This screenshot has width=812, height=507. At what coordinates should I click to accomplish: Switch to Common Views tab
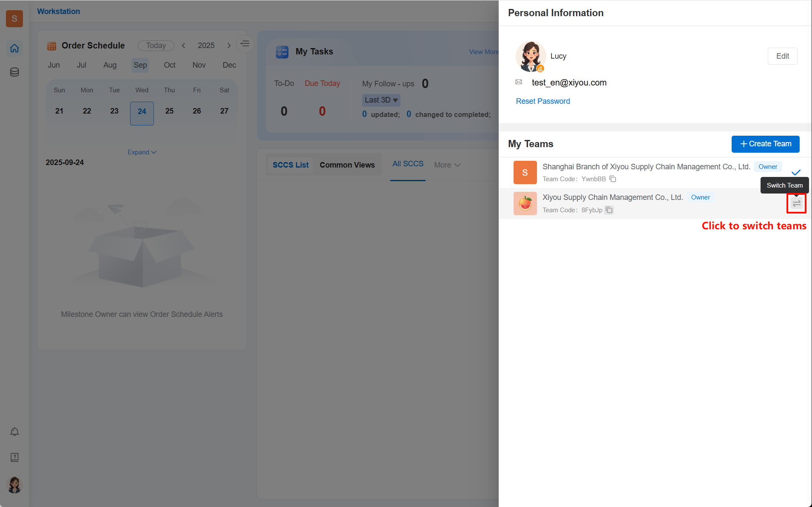click(347, 165)
